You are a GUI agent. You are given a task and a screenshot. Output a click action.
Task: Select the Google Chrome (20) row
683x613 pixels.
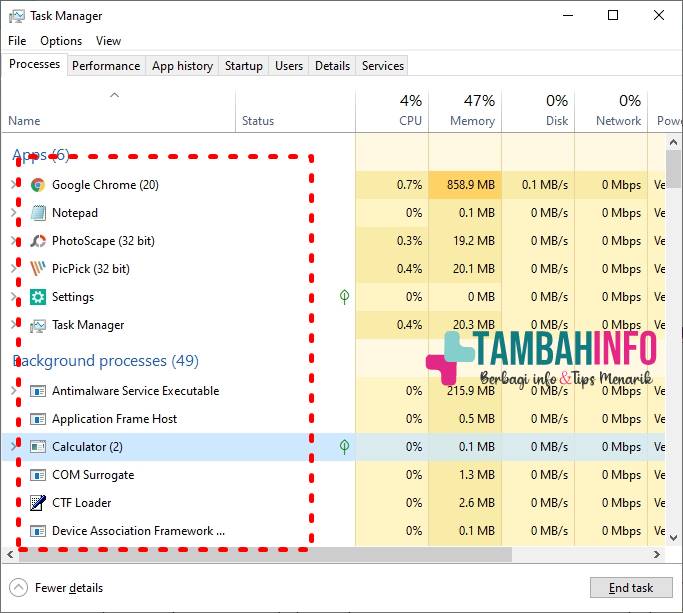point(333,185)
